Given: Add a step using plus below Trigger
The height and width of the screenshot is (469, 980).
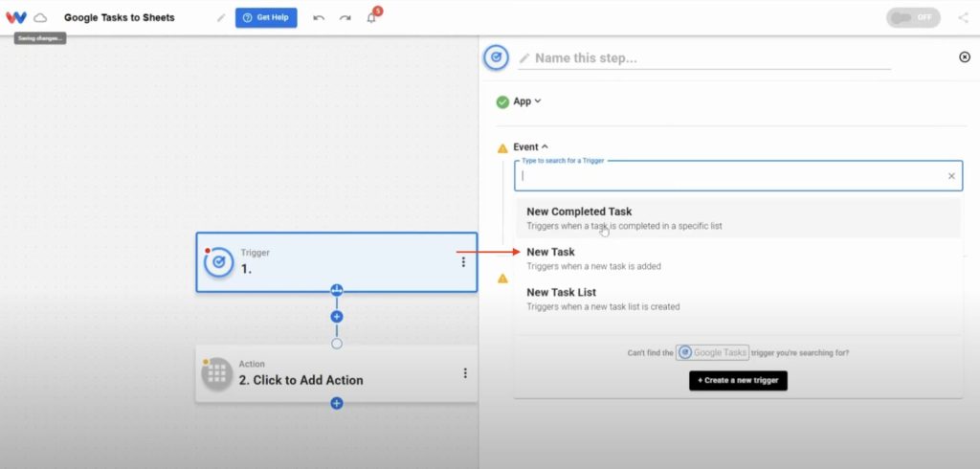Looking at the screenshot, I should click(x=337, y=317).
